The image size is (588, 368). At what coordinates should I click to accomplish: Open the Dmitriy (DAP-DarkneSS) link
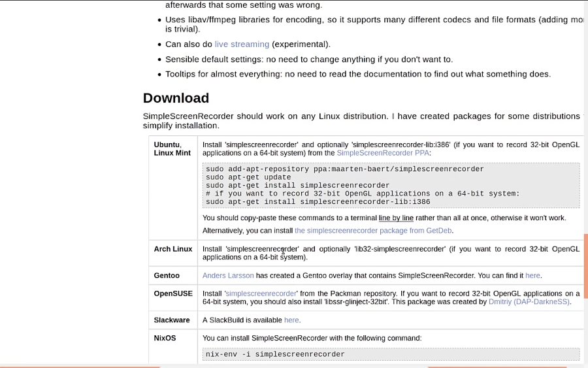[x=529, y=302]
